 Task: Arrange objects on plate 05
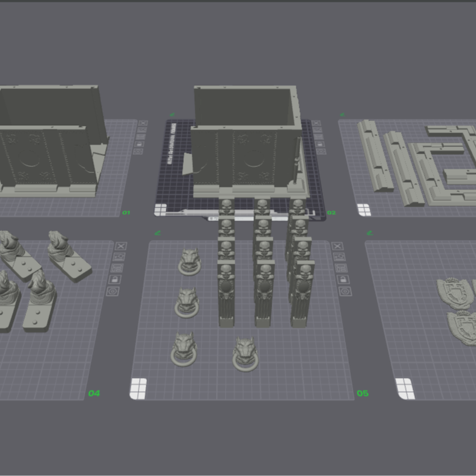click(x=341, y=268)
